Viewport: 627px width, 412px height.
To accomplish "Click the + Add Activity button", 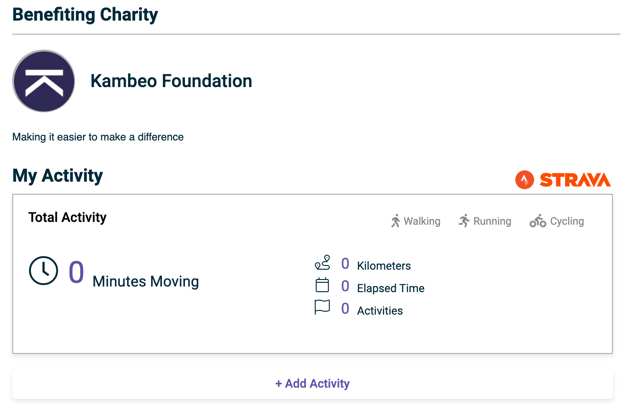I will click(312, 384).
